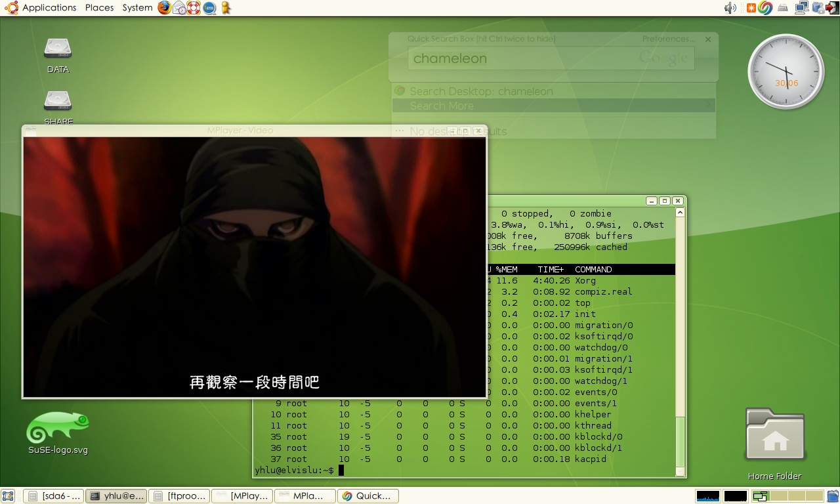Click the watchdog/1 process row
Image resolution: width=840 pixels, height=504 pixels.
click(581, 381)
